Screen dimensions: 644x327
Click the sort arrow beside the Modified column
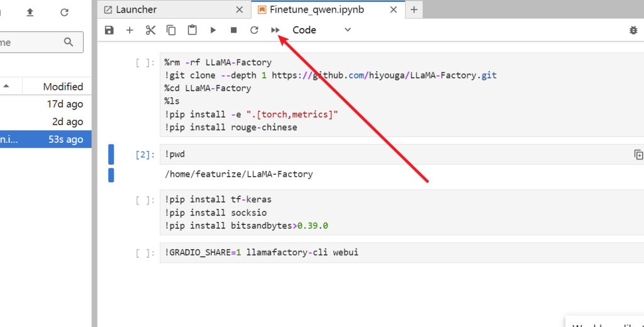point(6,86)
